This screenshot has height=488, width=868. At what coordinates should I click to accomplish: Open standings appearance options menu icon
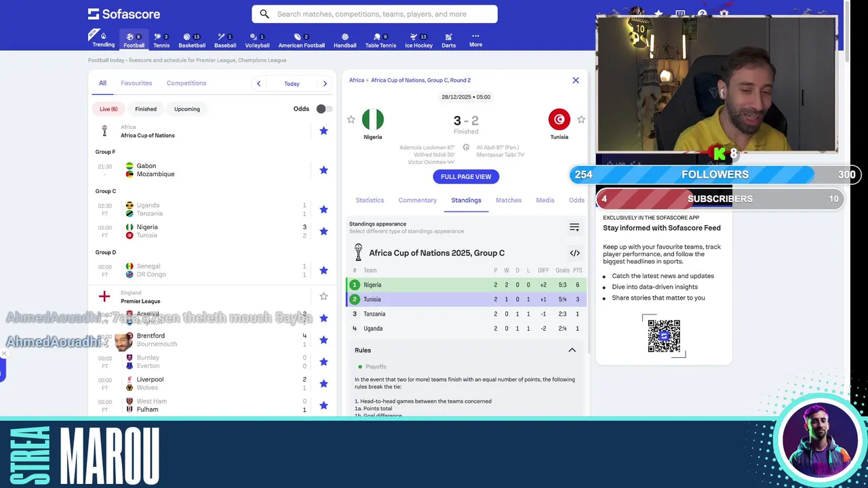[x=574, y=227]
